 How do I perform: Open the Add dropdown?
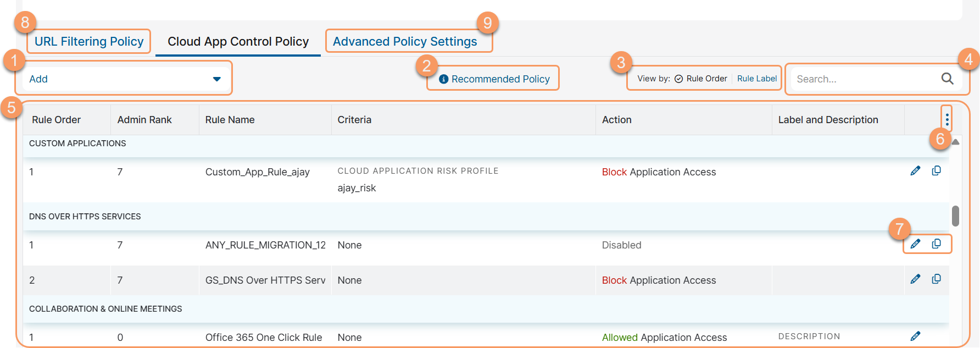coord(121,79)
